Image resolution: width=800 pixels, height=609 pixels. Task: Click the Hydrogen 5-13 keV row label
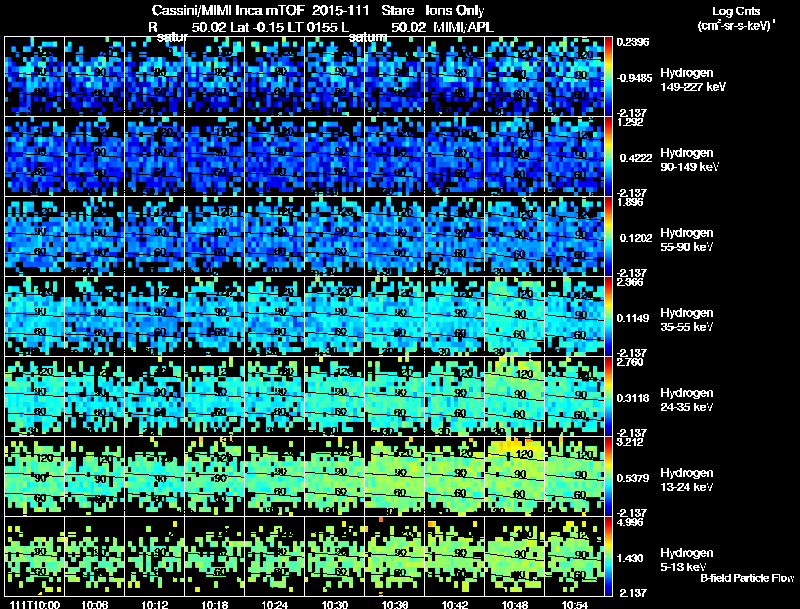(x=686, y=560)
